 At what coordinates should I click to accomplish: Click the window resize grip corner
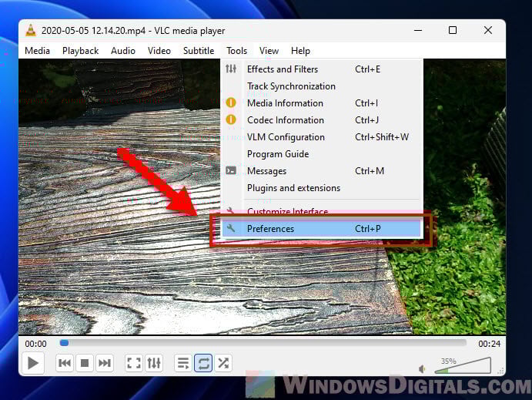pos(500,371)
